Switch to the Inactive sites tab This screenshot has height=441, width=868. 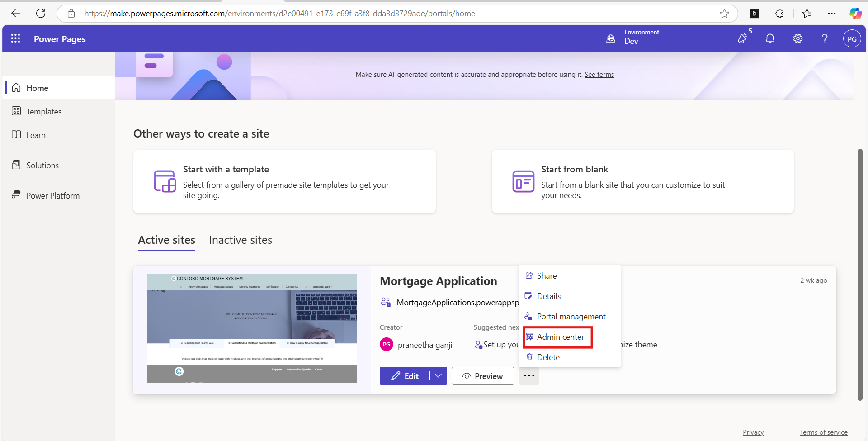241,240
